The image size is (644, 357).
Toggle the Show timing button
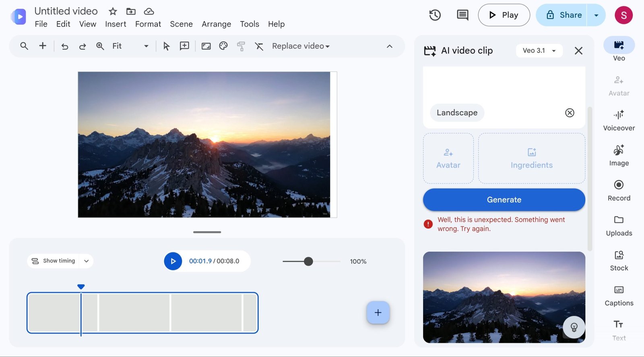coord(54,261)
